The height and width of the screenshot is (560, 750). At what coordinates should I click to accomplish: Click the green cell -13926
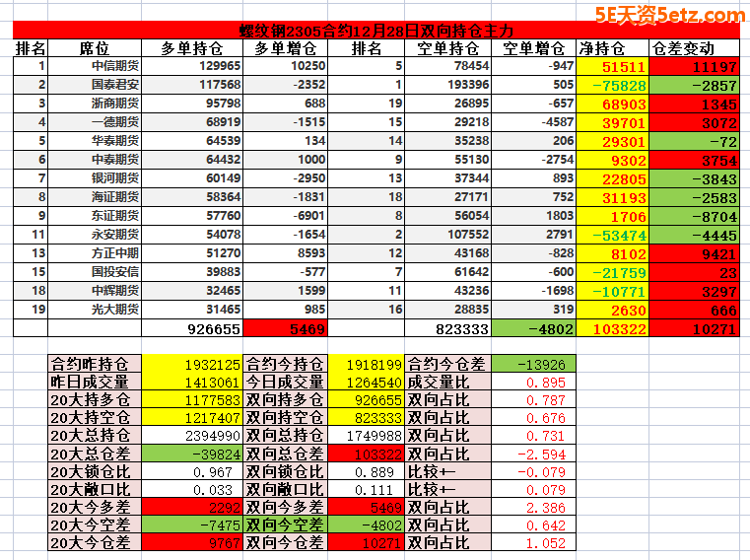tap(534, 364)
